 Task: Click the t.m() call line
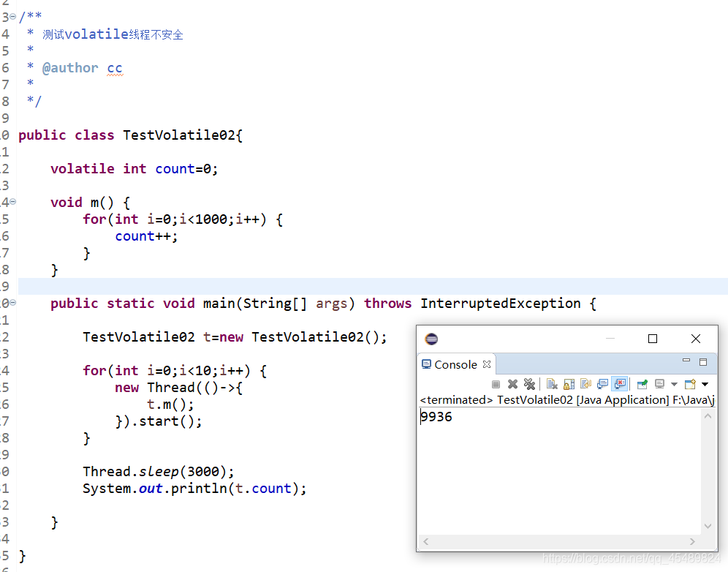click(170, 404)
